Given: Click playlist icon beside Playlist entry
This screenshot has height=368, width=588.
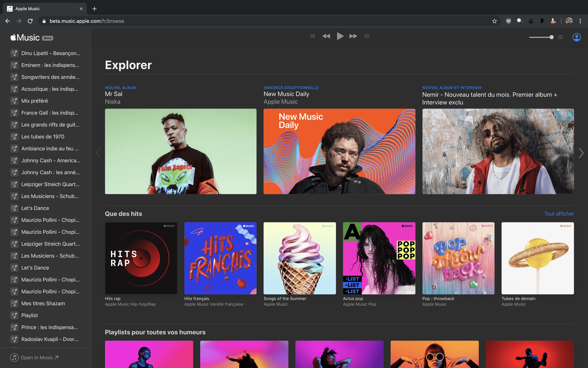Looking at the screenshot, I should 14,315.
